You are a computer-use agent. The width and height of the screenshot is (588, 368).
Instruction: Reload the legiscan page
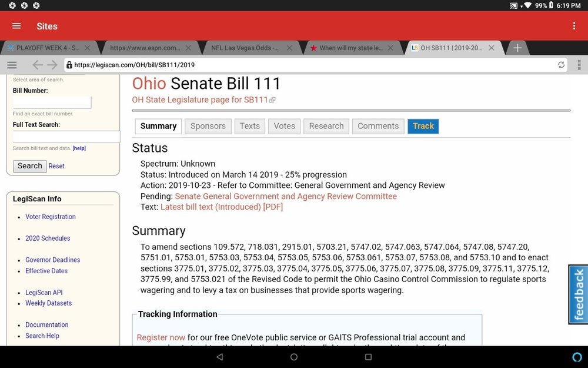pyautogui.click(x=561, y=65)
